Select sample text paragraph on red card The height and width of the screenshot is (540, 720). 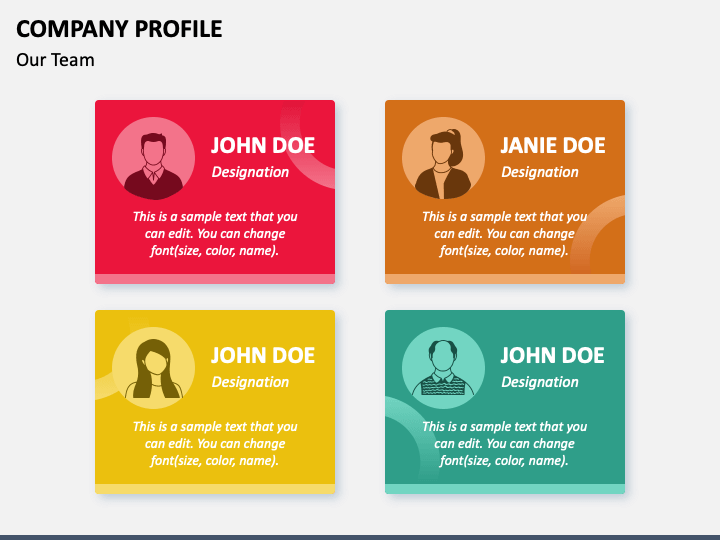coord(215,234)
